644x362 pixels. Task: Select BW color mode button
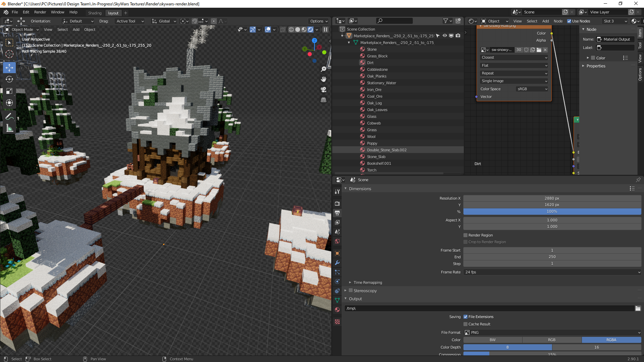coord(493,340)
